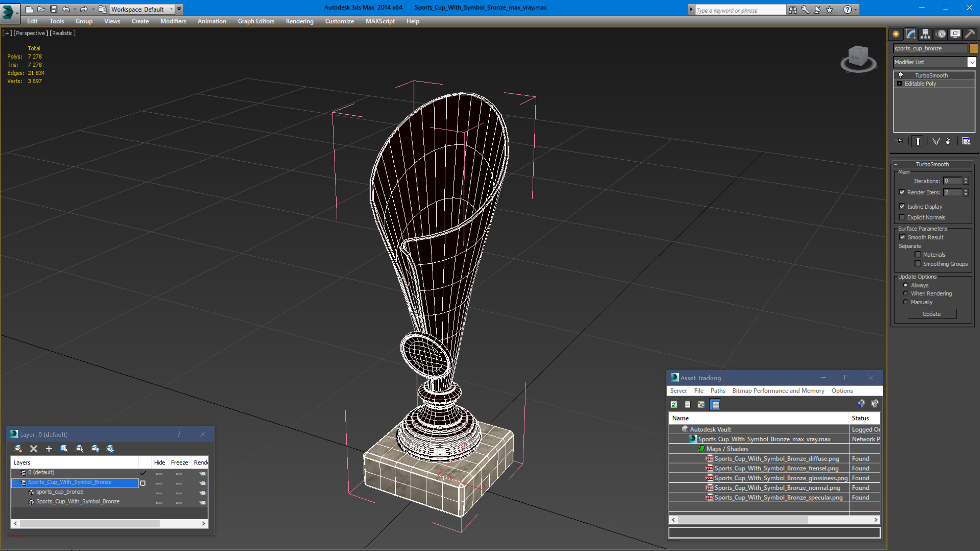980x551 pixels.
Task: Open the Utilities hammer panel tab
Action: point(970,34)
